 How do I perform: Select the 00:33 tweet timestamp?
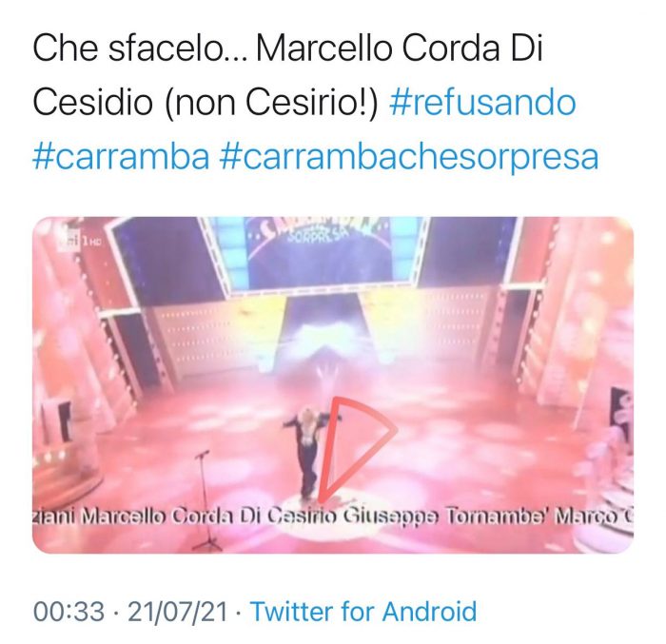point(69,612)
